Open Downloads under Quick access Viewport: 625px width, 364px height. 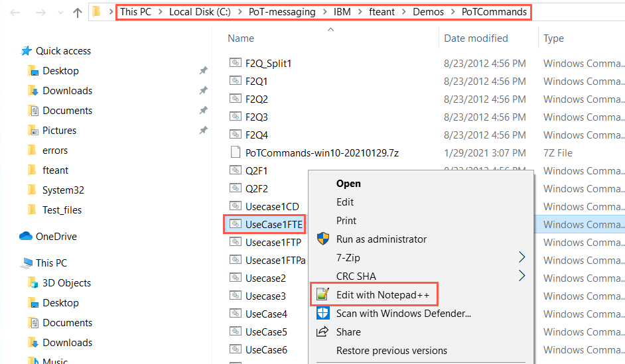point(68,91)
